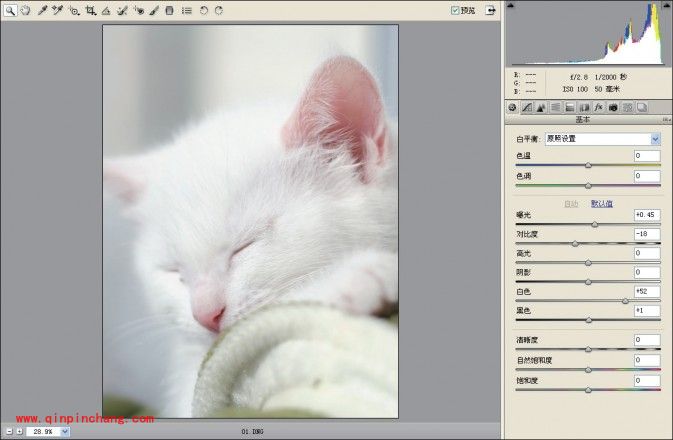
Task: Rotate image clockwise
Action: click(219, 10)
